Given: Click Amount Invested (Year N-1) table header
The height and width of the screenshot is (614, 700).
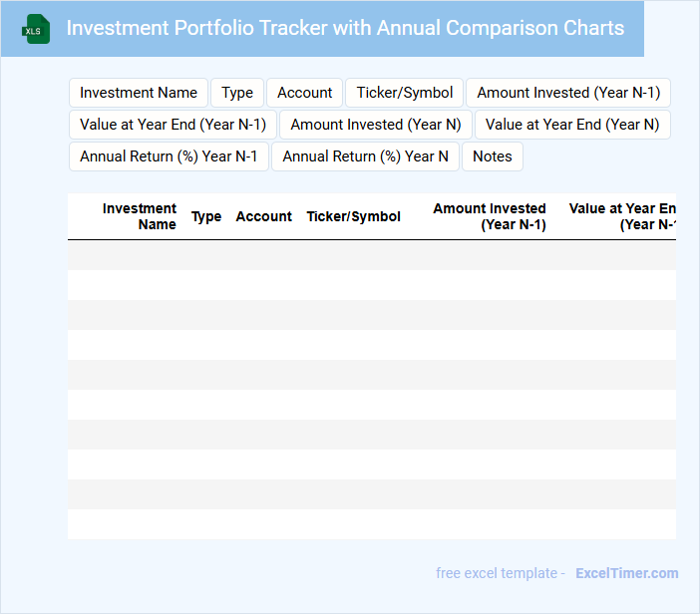Looking at the screenshot, I should pos(490,216).
